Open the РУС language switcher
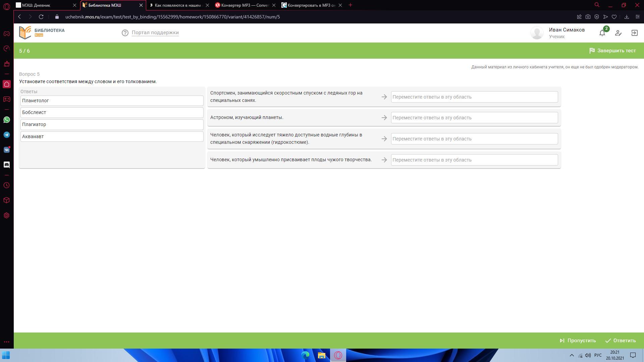 (x=598, y=355)
